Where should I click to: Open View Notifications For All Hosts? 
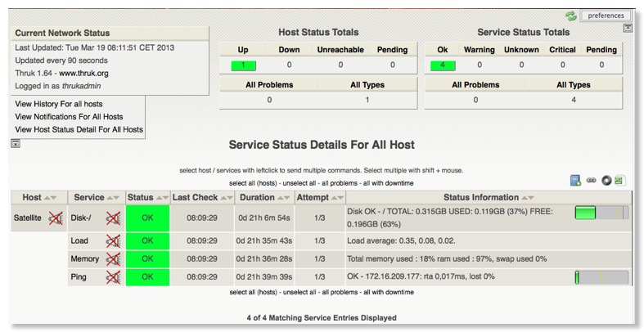69,117
